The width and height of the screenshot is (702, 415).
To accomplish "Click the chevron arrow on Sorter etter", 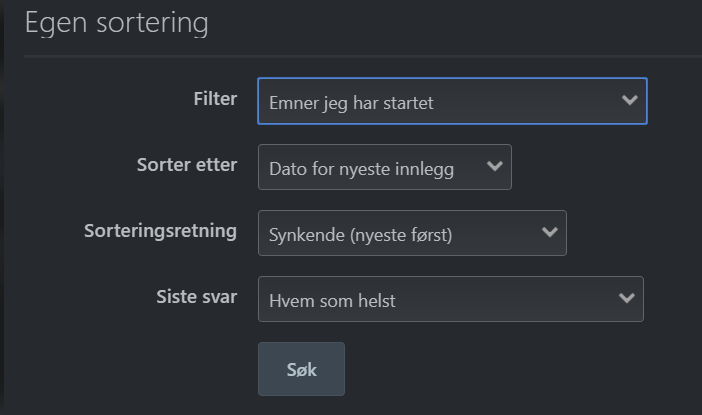I will [494, 167].
